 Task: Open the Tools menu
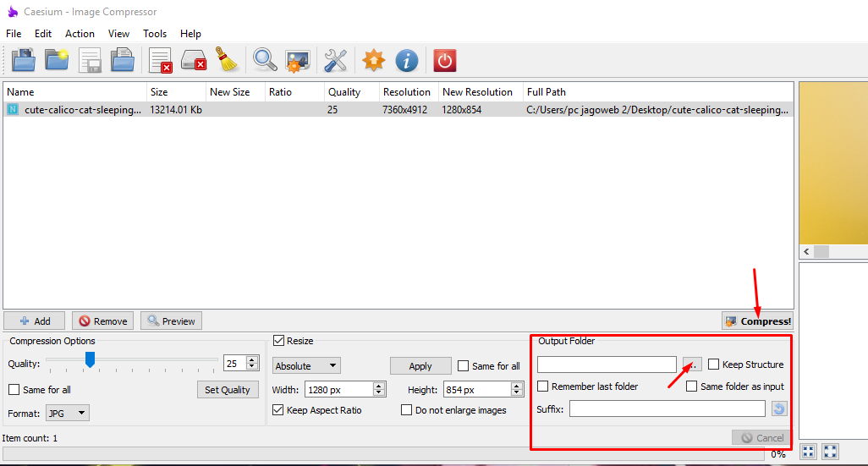point(155,34)
